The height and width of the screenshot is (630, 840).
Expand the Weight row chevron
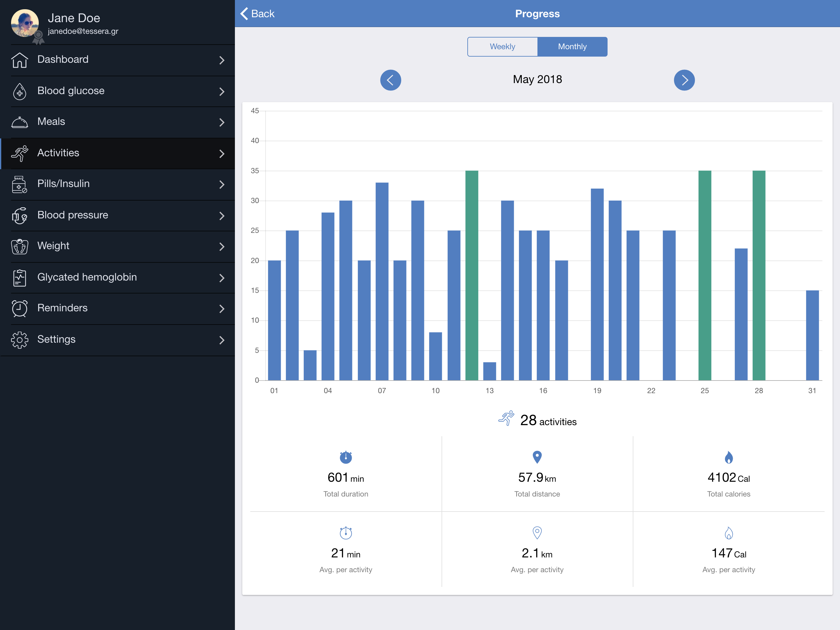coord(222,247)
